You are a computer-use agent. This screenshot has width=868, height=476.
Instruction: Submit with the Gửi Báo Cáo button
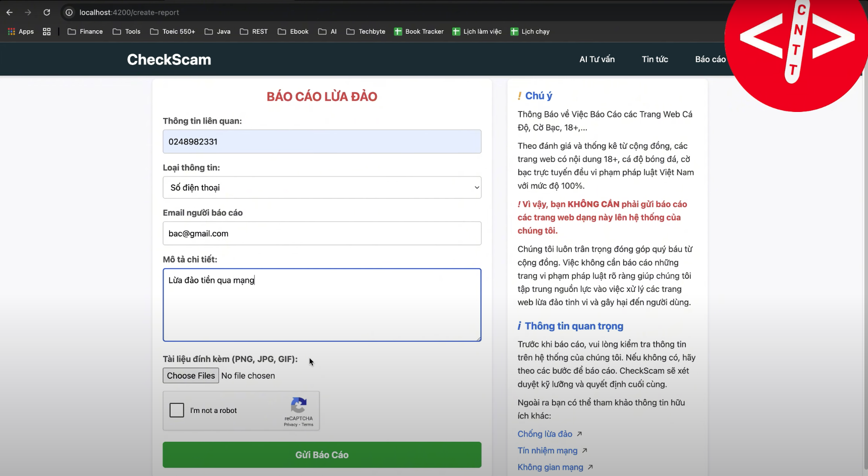point(322,455)
